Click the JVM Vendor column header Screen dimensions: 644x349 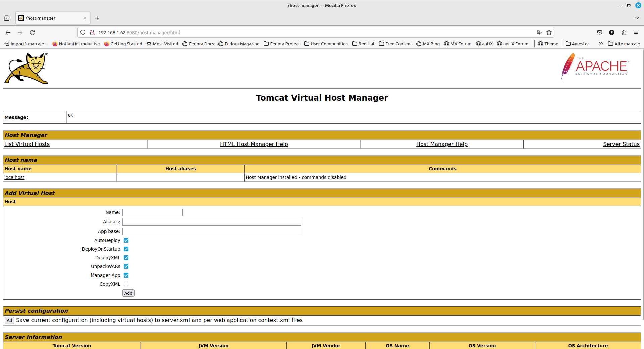click(x=326, y=346)
